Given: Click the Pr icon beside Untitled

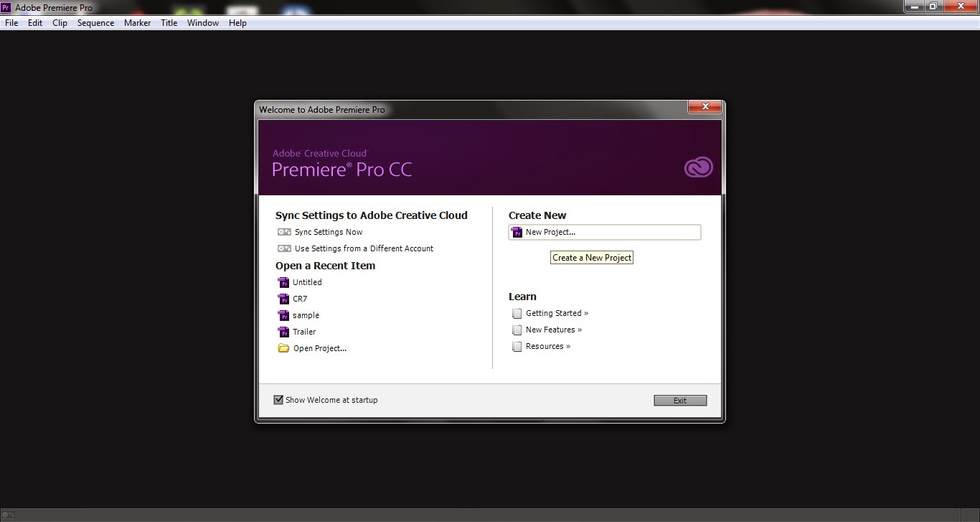Looking at the screenshot, I should pos(283,282).
